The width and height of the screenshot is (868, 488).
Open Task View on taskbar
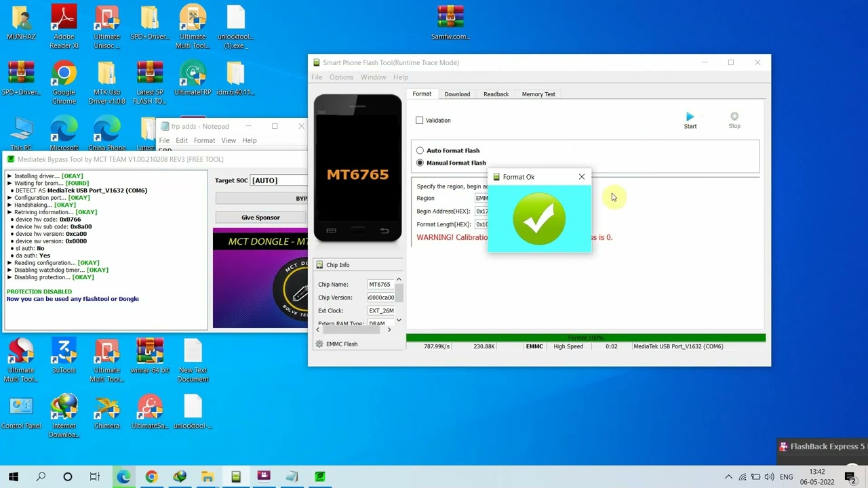click(95, 476)
